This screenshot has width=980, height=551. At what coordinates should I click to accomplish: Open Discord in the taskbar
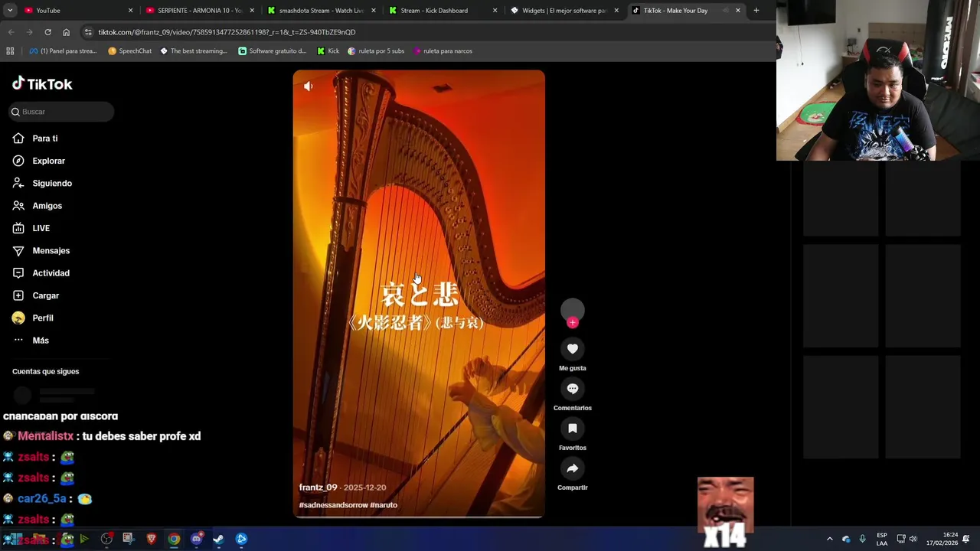pos(197,539)
